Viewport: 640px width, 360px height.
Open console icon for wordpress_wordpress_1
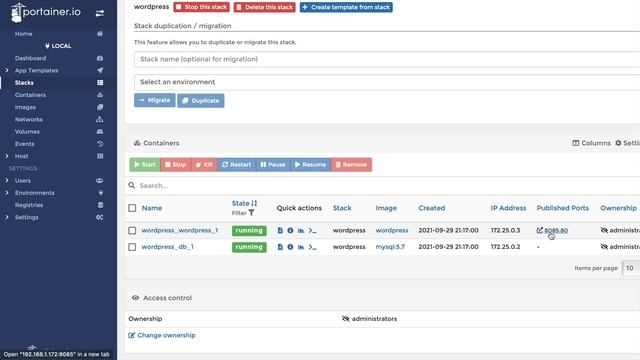click(x=312, y=231)
